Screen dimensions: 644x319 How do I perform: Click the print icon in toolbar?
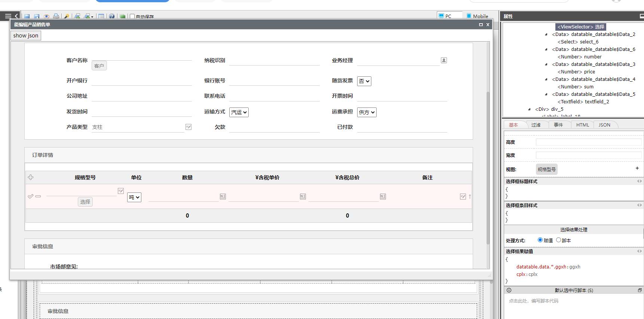tap(56, 16)
